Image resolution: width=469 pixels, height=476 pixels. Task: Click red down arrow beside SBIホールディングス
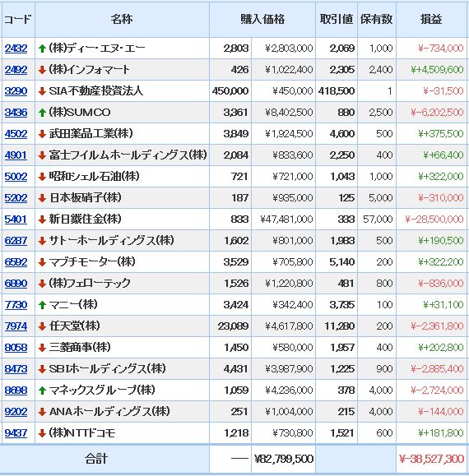pos(42,369)
